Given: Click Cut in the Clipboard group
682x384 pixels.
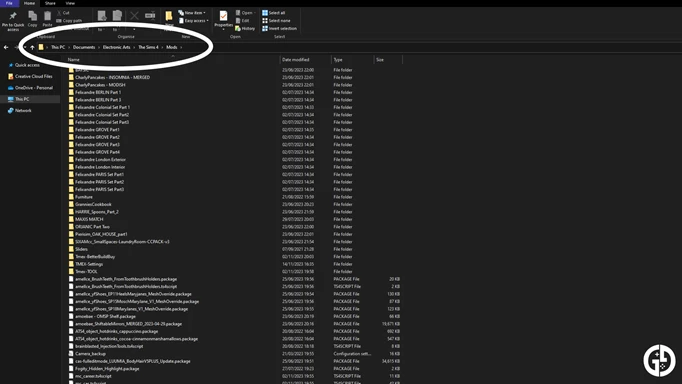Looking at the screenshot, I should click(x=63, y=13).
